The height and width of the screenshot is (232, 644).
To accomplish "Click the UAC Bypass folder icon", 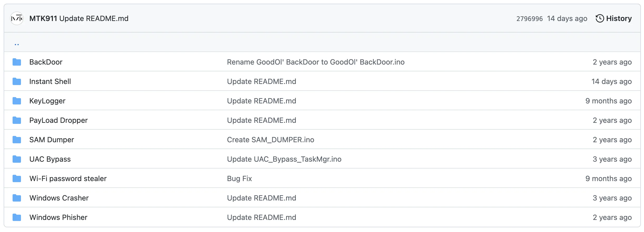I will (x=17, y=159).
